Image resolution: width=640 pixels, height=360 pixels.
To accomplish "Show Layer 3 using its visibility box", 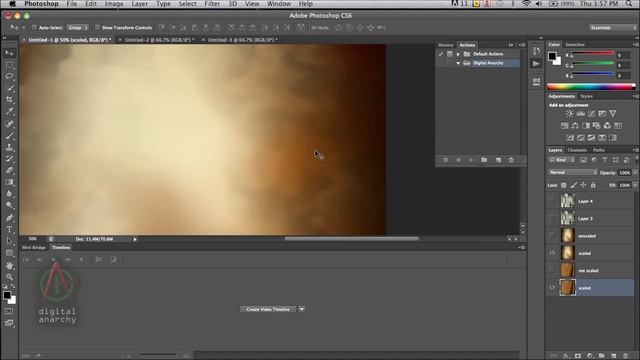I will tap(552, 218).
